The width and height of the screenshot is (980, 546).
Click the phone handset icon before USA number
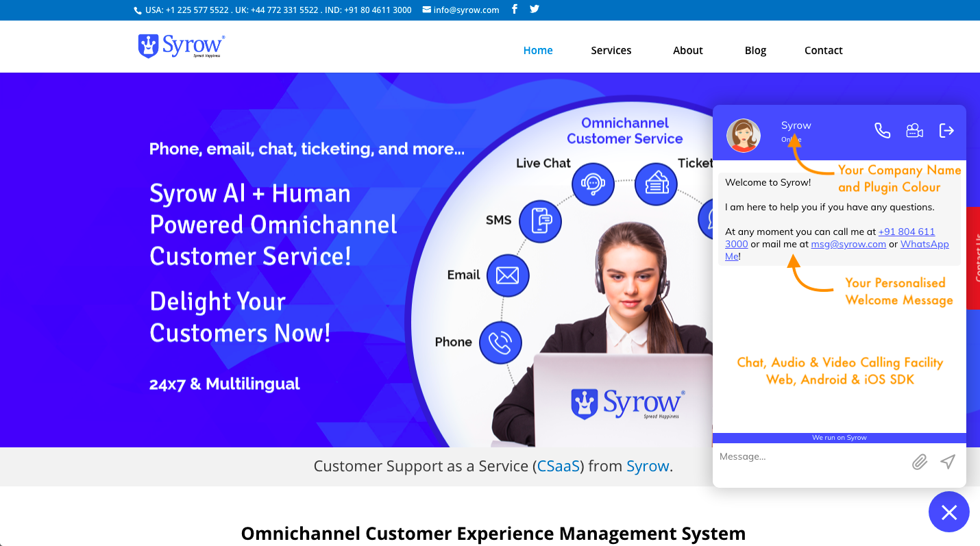point(138,10)
